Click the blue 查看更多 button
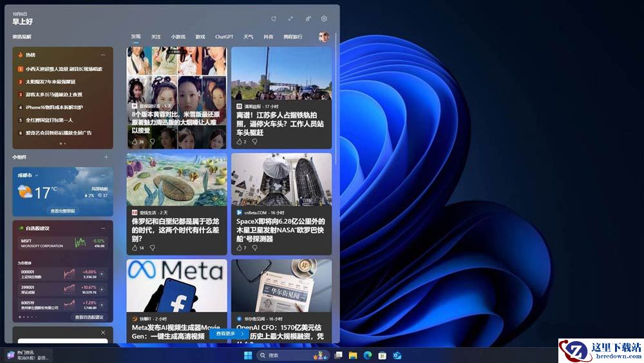Viewport: 644px width, 363px height. (229, 334)
